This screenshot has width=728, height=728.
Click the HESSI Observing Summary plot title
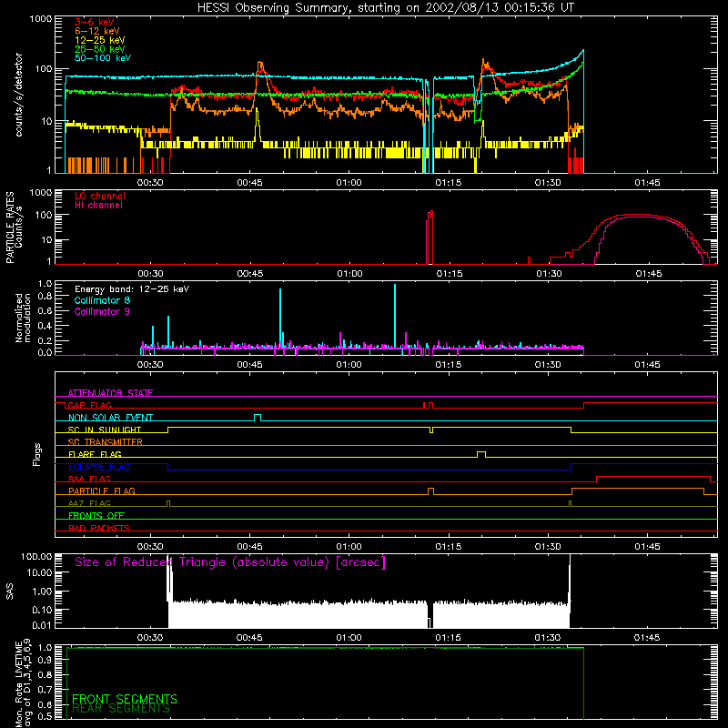(386, 8)
